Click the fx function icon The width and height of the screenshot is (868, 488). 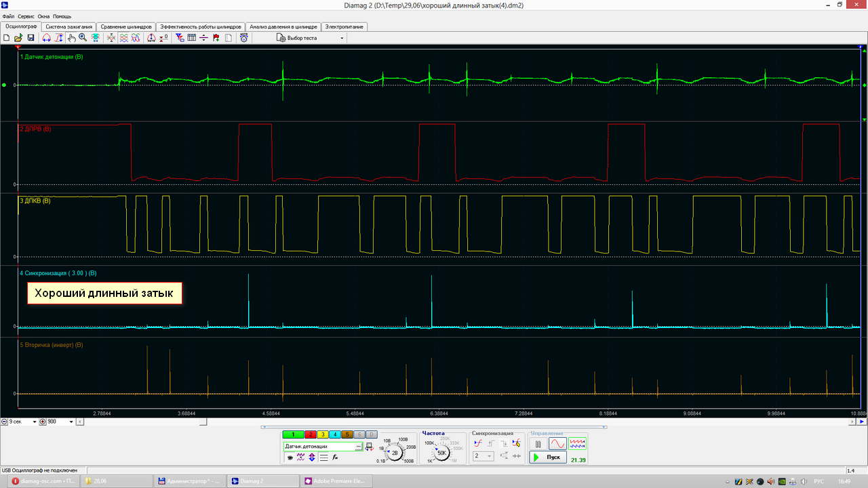335,457
